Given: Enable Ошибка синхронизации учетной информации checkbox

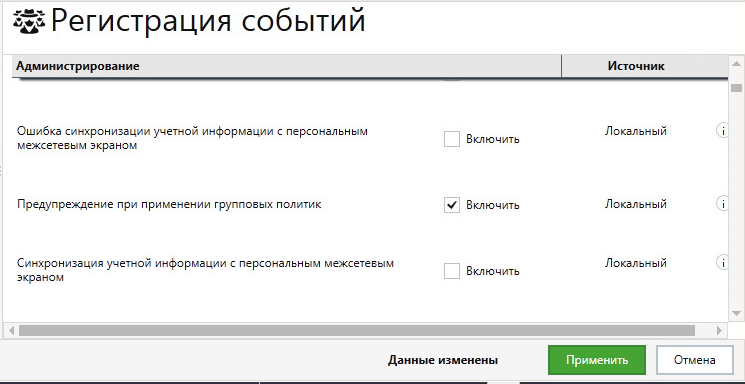Looking at the screenshot, I should [452, 139].
